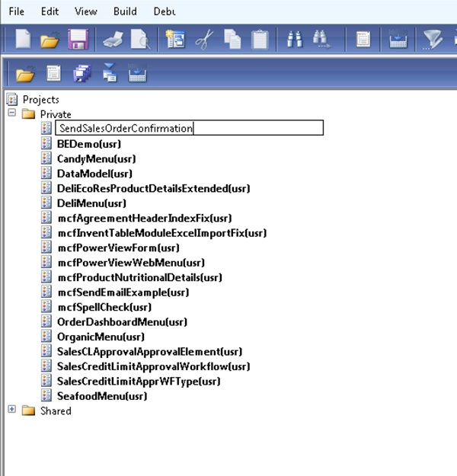Expand the Shared folder node
The image size is (457, 476).
(11, 411)
